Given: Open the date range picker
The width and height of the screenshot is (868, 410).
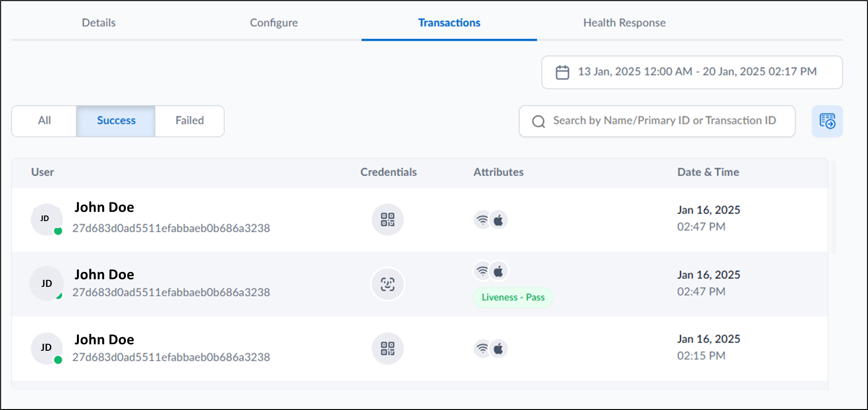Looking at the screenshot, I should point(692,72).
